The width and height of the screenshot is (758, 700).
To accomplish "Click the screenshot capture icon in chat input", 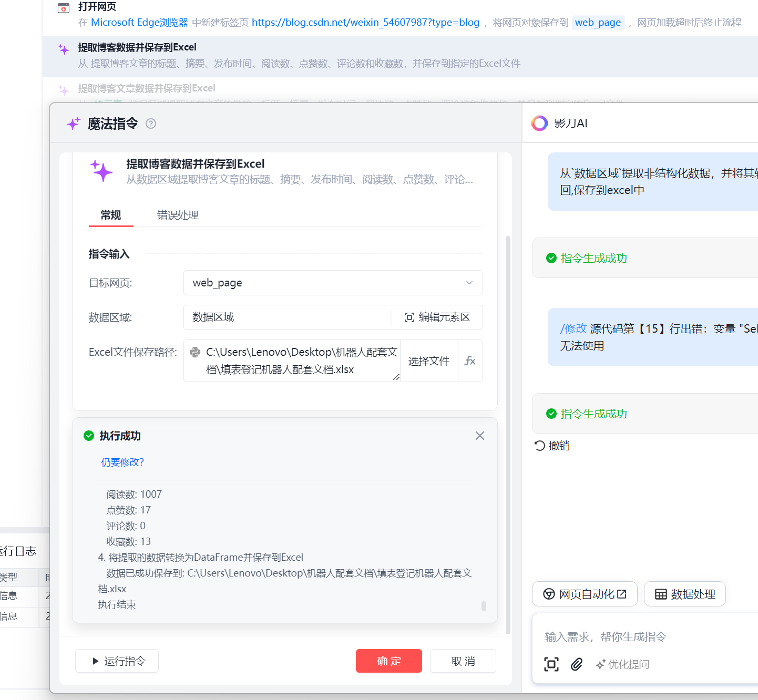I will point(551,664).
